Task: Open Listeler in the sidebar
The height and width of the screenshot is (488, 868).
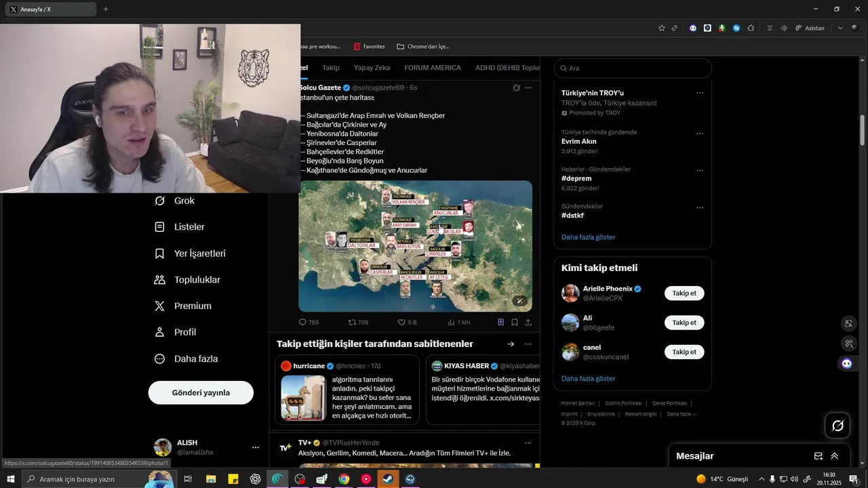Action: [x=180, y=227]
